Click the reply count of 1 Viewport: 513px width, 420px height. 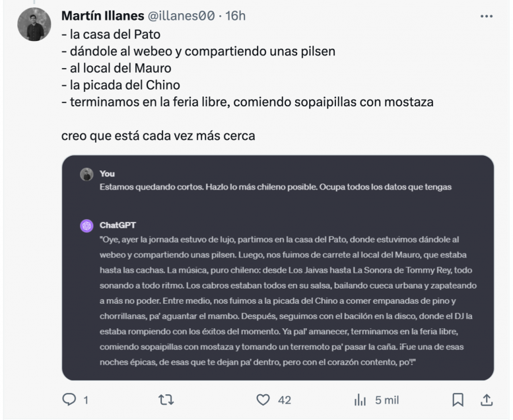pos(85,400)
